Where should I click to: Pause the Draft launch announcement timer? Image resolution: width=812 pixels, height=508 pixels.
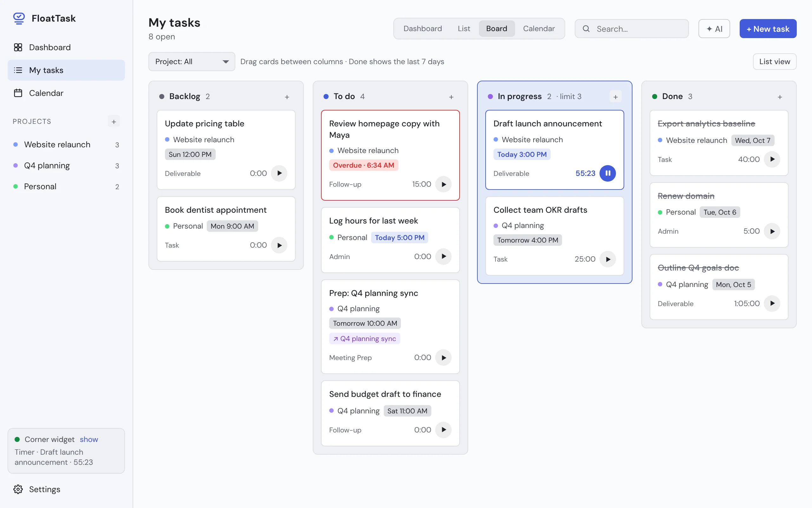[x=608, y=173]
